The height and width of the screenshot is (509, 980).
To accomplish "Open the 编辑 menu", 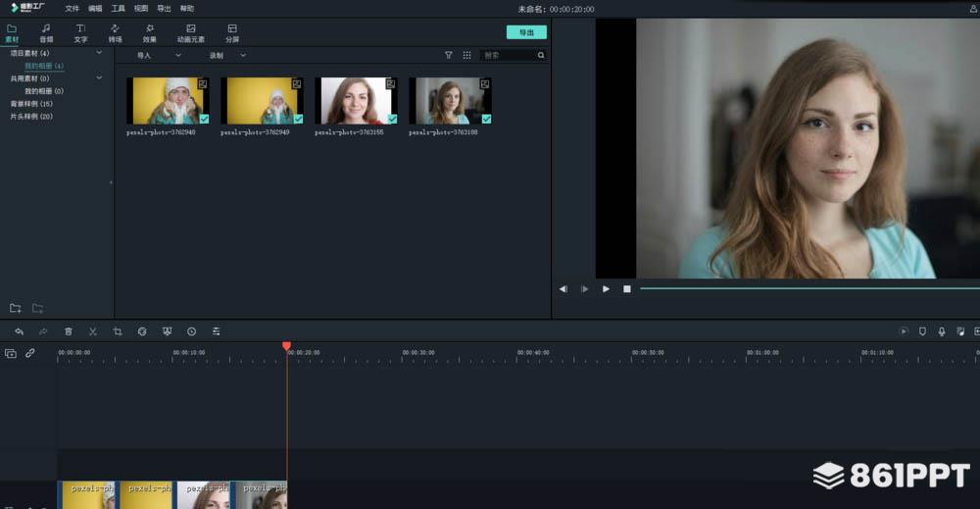I will click(95, 9).
